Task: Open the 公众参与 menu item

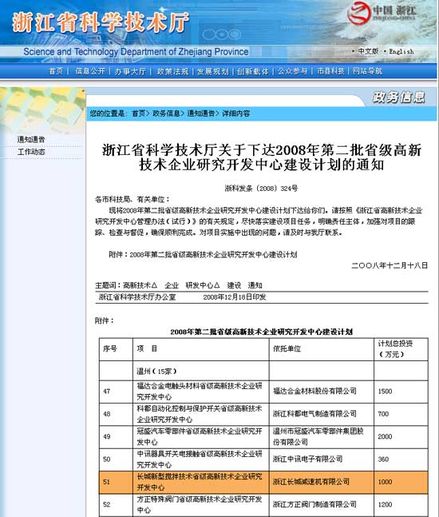Action: (x=293, y=71)
